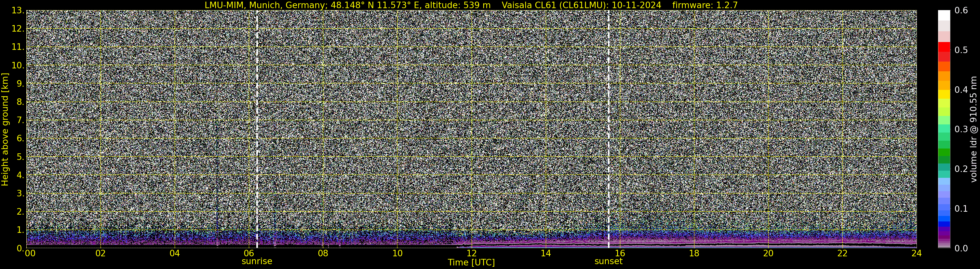Click the time tick label '24'
Screen dimensions: 980x269
[x=917, y=254]
